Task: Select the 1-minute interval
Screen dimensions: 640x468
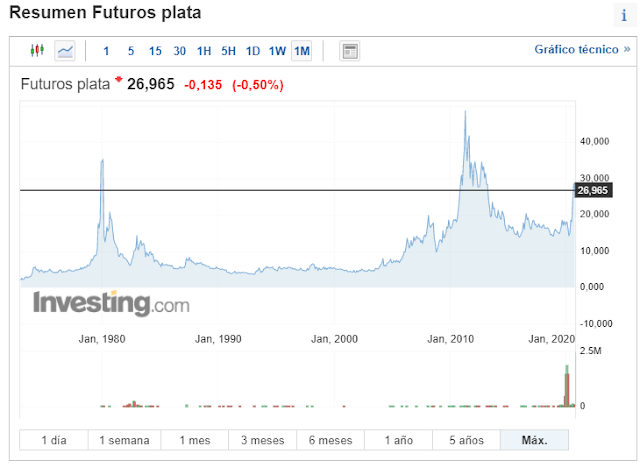Action: click(x=107, y=51)
